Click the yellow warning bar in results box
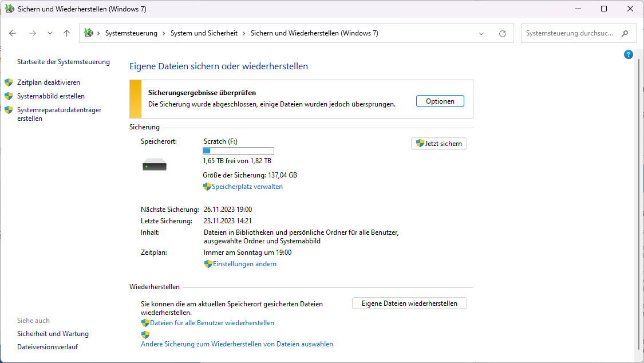The width and height of the screenshot is (644, 363). click(x=136, y=99)
